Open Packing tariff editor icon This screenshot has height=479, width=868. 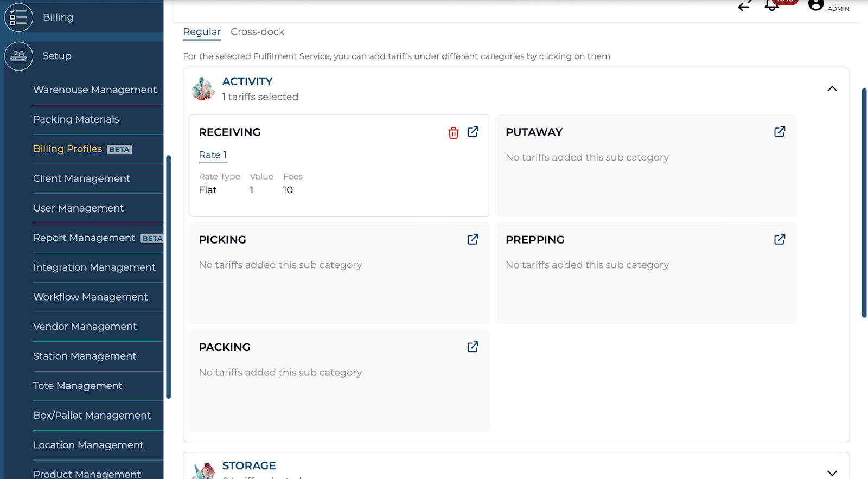pos(473,347)
